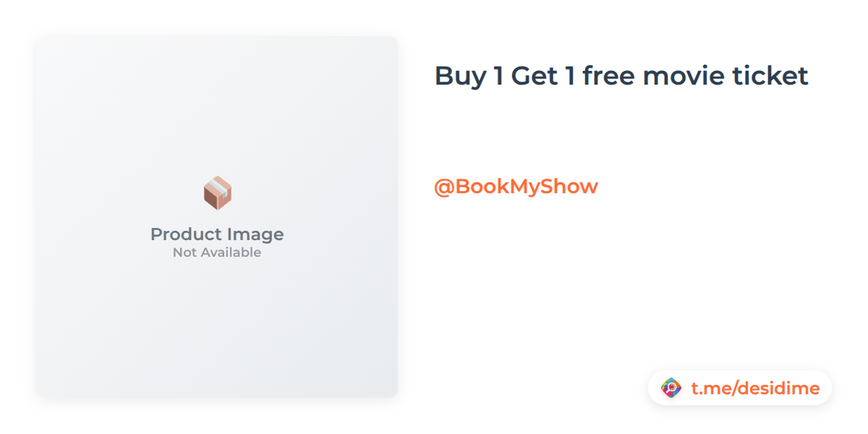Click the 'Not Available' subtitle text

217,252
